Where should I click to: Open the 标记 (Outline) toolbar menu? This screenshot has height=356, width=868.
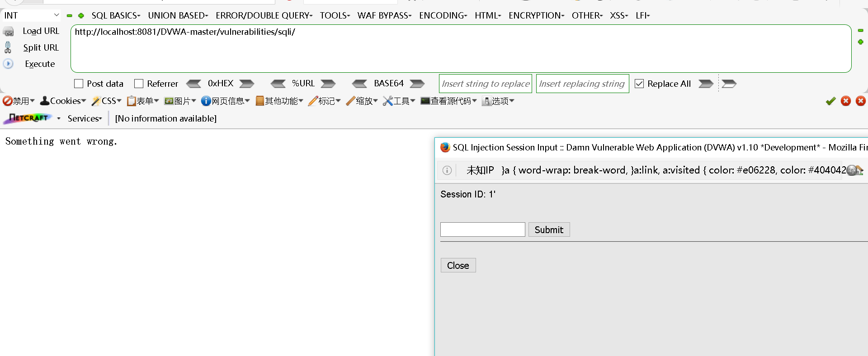tap(324, 101)
